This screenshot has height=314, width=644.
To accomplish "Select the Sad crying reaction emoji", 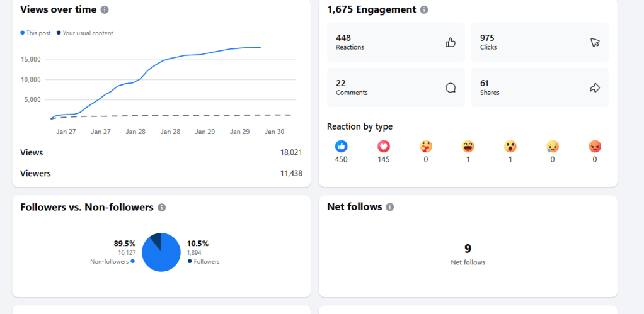I will coord(553,146).
